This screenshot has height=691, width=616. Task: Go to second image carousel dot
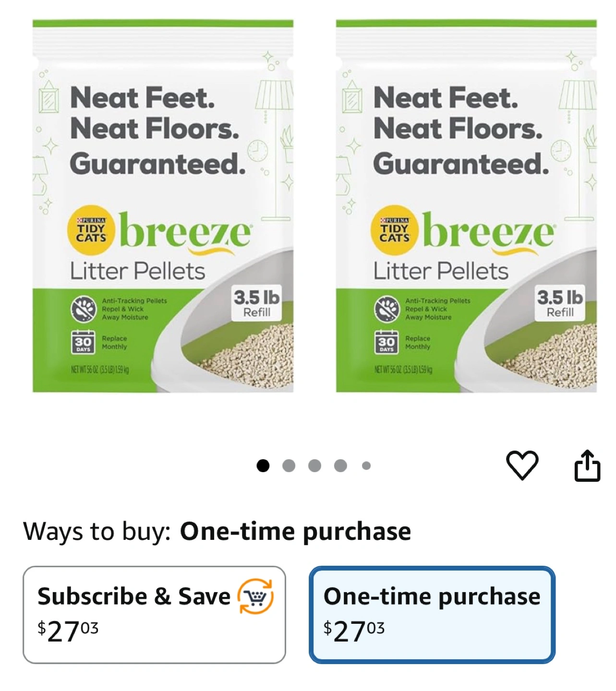click(x=289, y=465)
